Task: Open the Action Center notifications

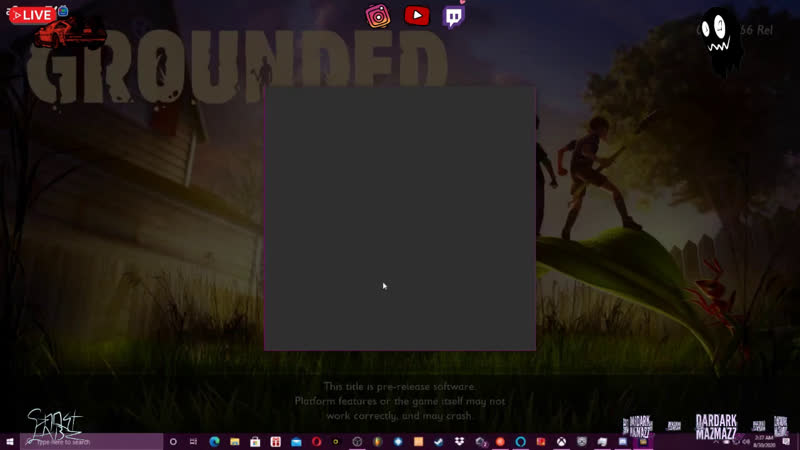Action: pyautogui.click(x=786, y=442)
